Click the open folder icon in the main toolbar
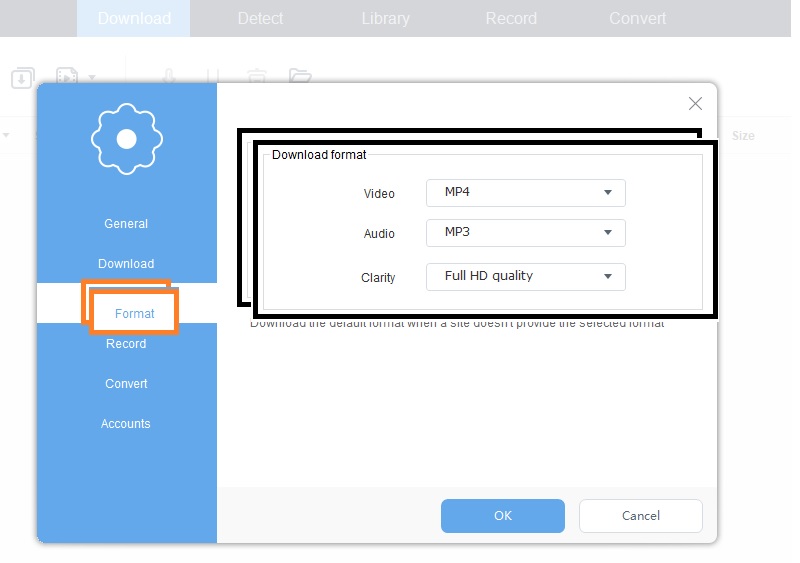This screenshot has width=800, height=563. pos(300,76)
